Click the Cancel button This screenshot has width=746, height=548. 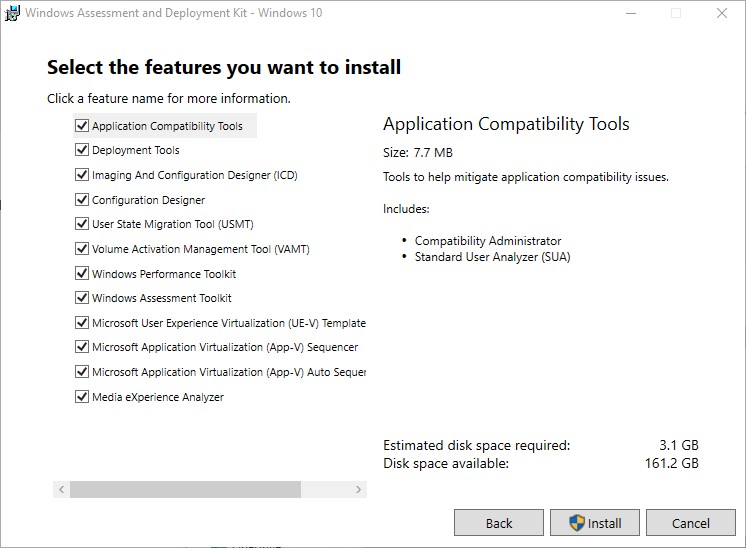[691, 523]
